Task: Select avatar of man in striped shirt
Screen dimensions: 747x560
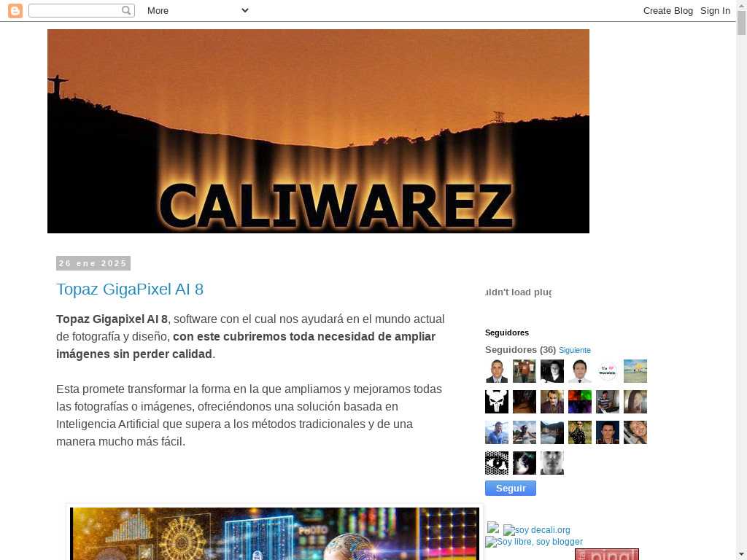Action: 608,402
